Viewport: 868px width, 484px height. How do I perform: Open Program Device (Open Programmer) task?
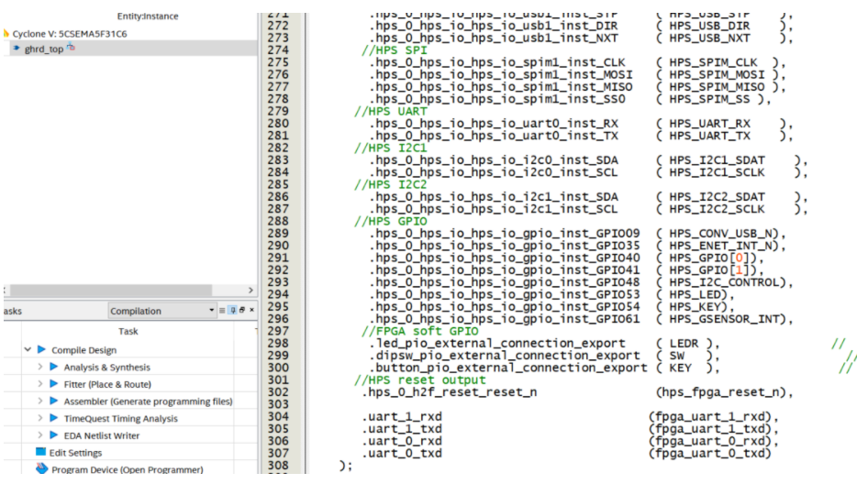128,469
